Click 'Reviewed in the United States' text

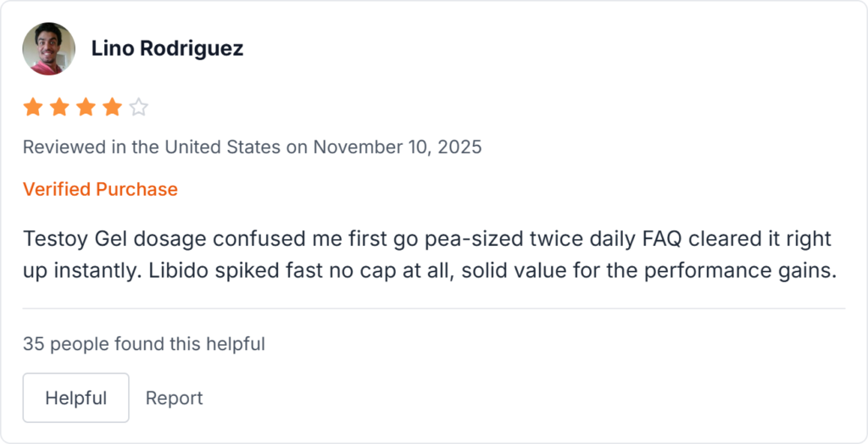[152, 147]
